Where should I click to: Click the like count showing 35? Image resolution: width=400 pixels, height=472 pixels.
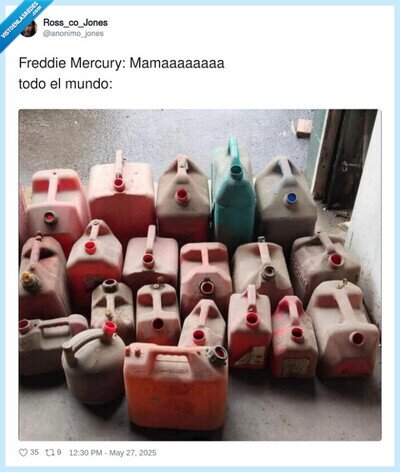[34, 452]
